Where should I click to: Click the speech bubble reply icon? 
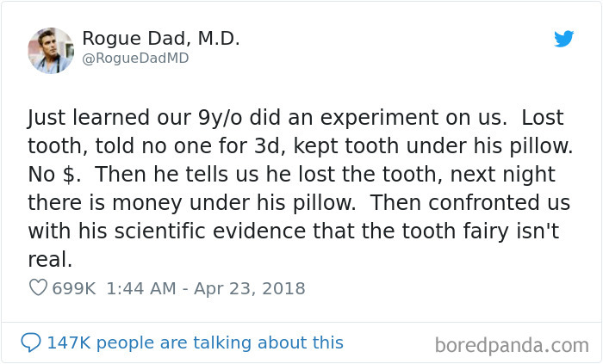[31, 342]
